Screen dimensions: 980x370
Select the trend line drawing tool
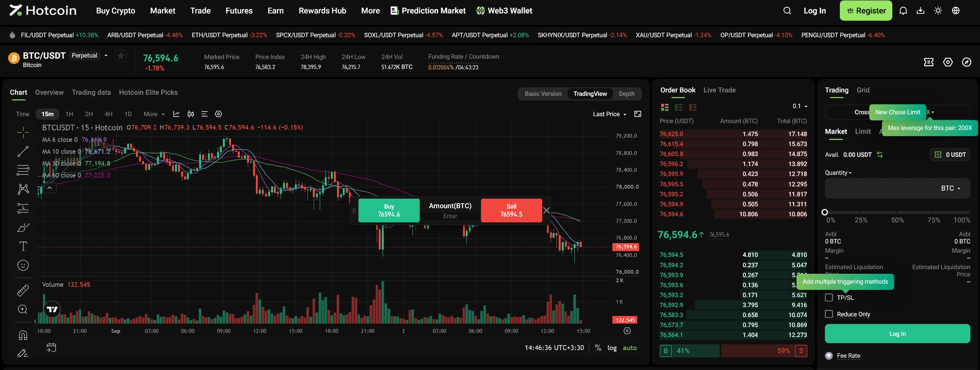(23, 151)
